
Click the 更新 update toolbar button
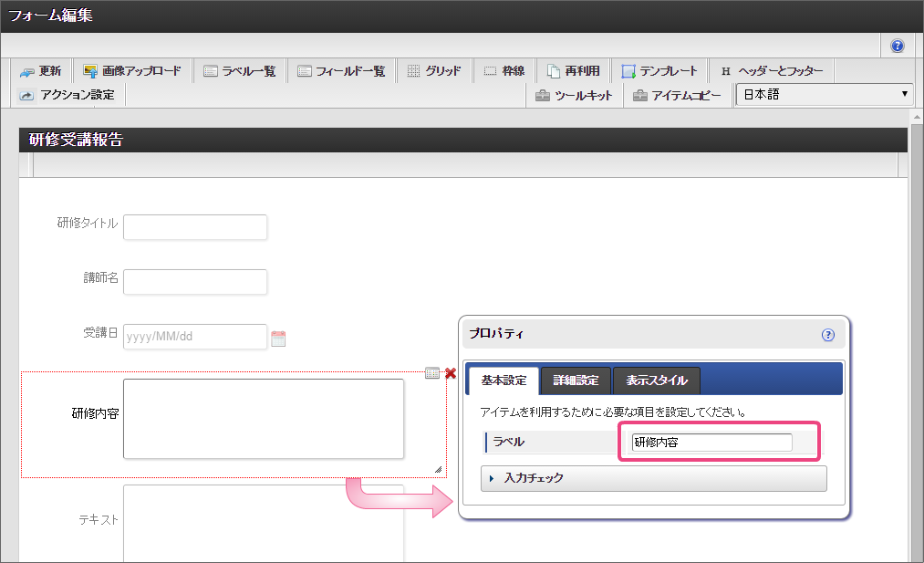41,71
